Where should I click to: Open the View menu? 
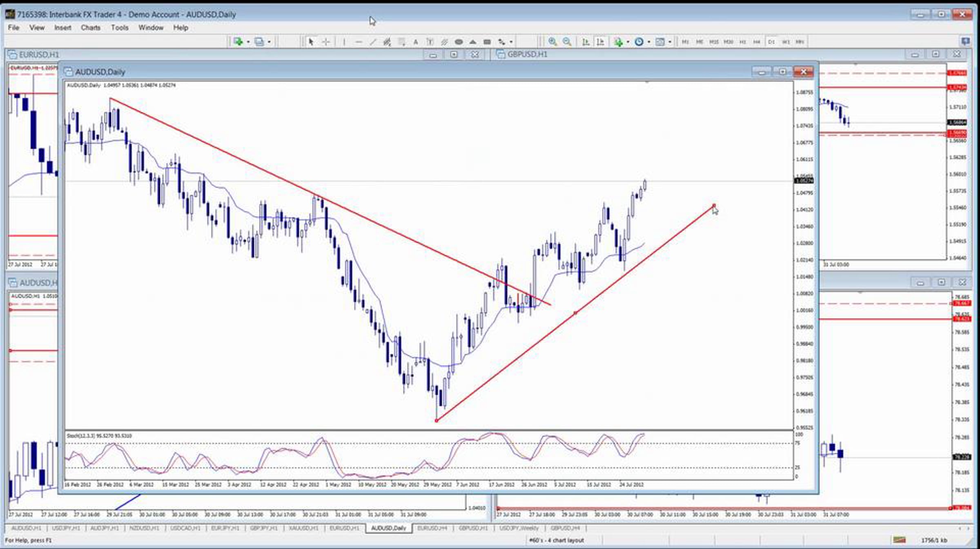coord(37,28)
